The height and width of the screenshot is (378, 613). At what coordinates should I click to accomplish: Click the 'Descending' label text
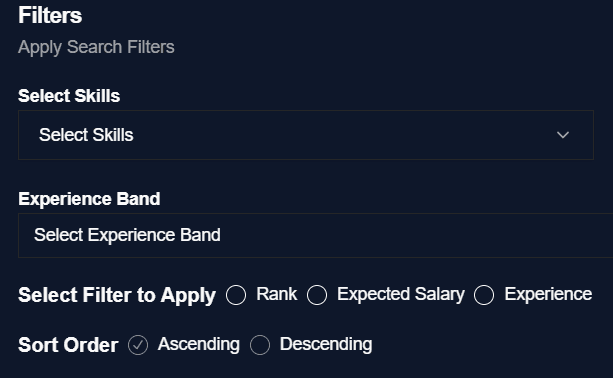[x=326, y=344]
